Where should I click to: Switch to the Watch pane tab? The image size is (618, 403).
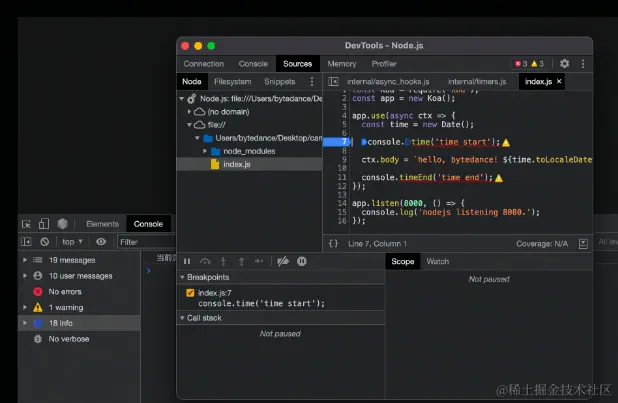[x=437, y=261]
